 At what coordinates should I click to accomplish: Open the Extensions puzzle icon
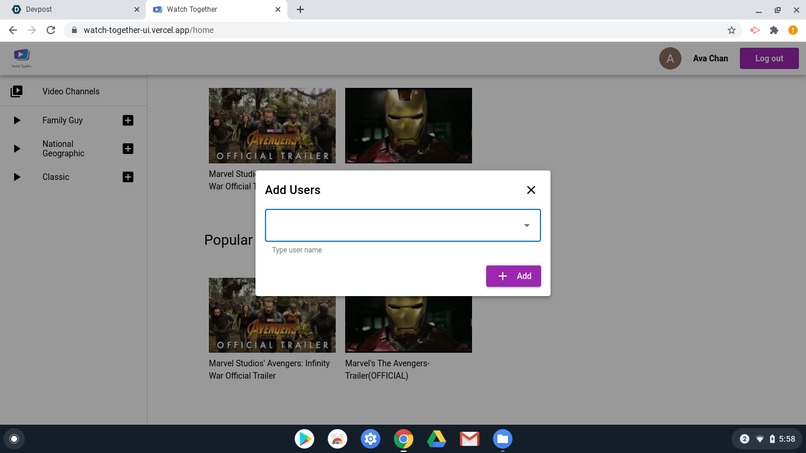(x=774, y=30)
